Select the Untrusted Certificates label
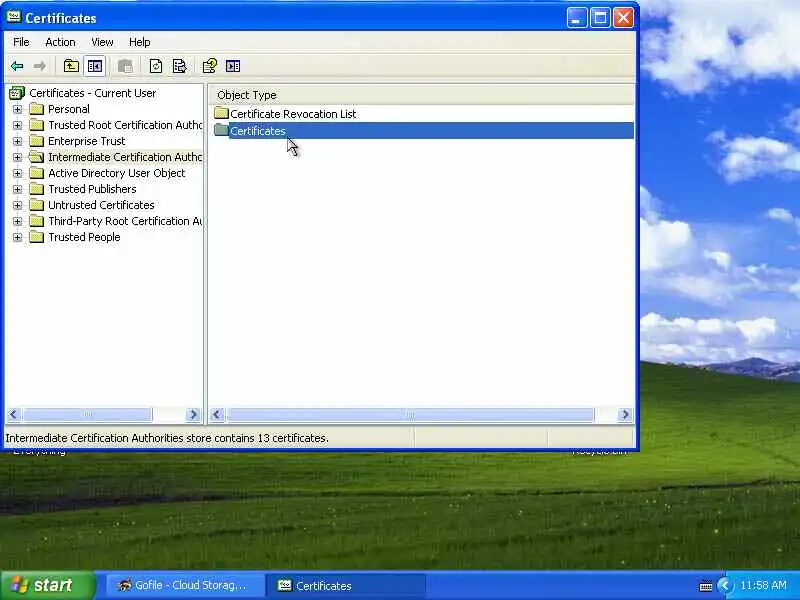The image size is (800, 600). click(101, 205)
